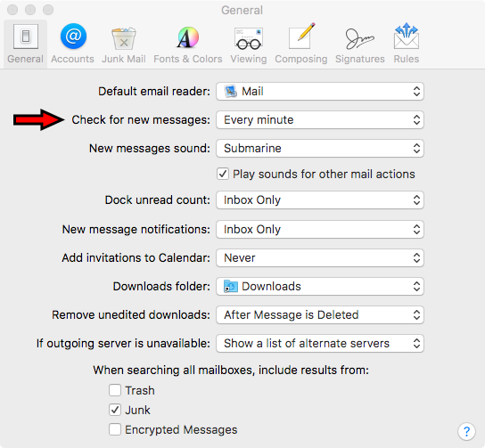Enable Encrypted Messages in search results
The width and height of the screenshot is (485, 448).
115,429
